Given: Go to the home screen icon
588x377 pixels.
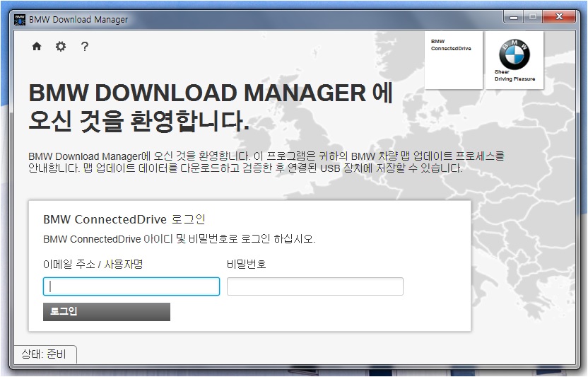Looking at the screenshot, I should (x=37, y=46).
